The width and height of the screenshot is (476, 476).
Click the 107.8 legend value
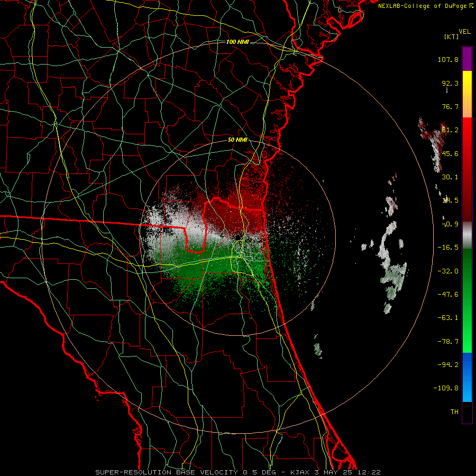point(448,59)
